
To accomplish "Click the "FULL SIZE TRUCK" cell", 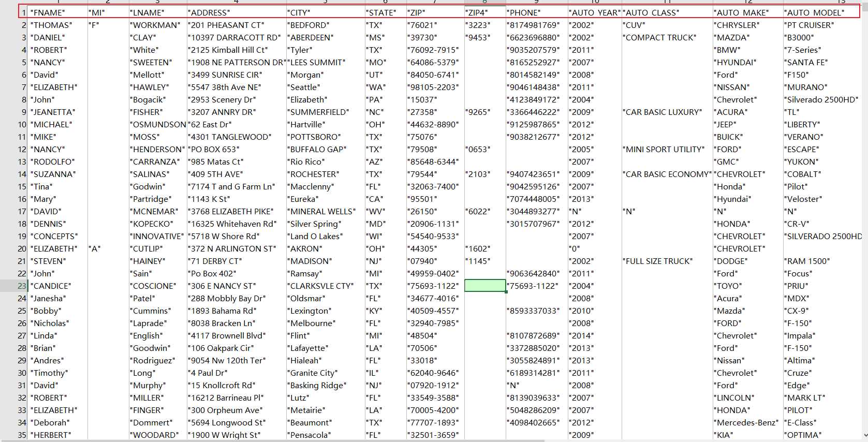I will click(667, 261).
